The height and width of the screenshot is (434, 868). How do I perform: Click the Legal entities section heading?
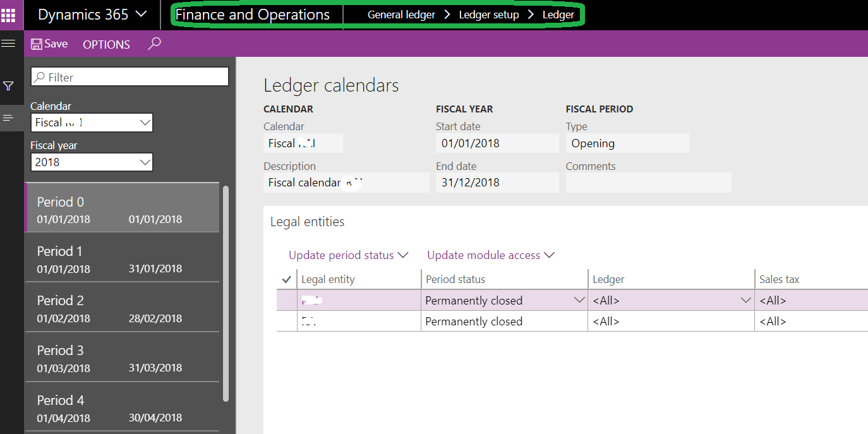coord(307,222)
